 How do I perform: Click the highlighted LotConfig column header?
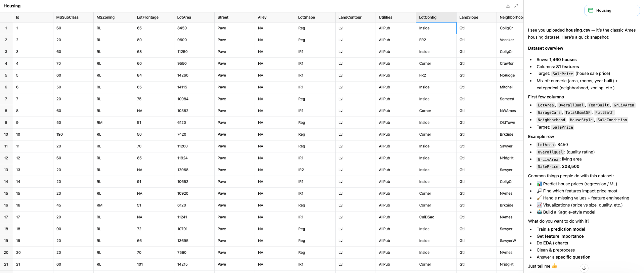tap(436, 17)
